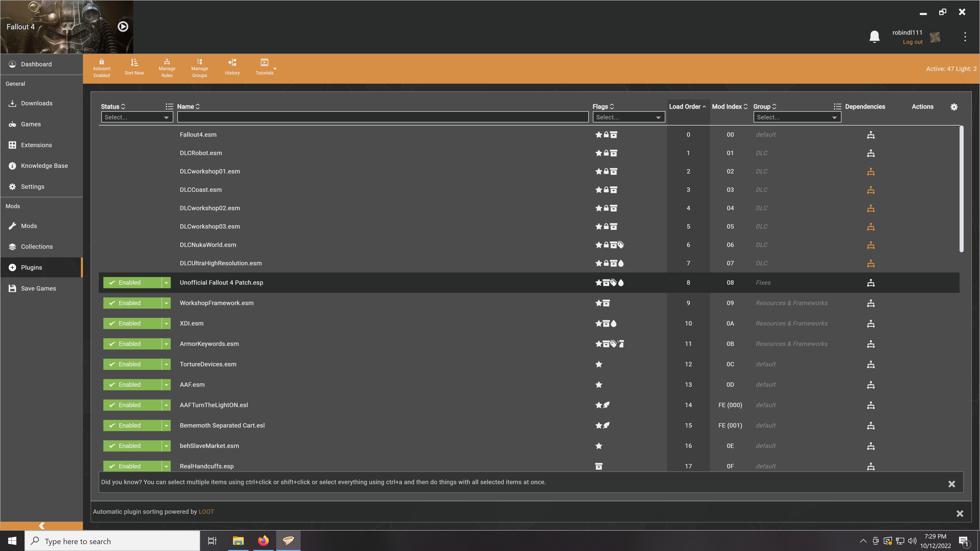The width and height of the screenshot is (980, 551).
Task: Open the Group filter Select dropdown
Action: pos(797,117)
